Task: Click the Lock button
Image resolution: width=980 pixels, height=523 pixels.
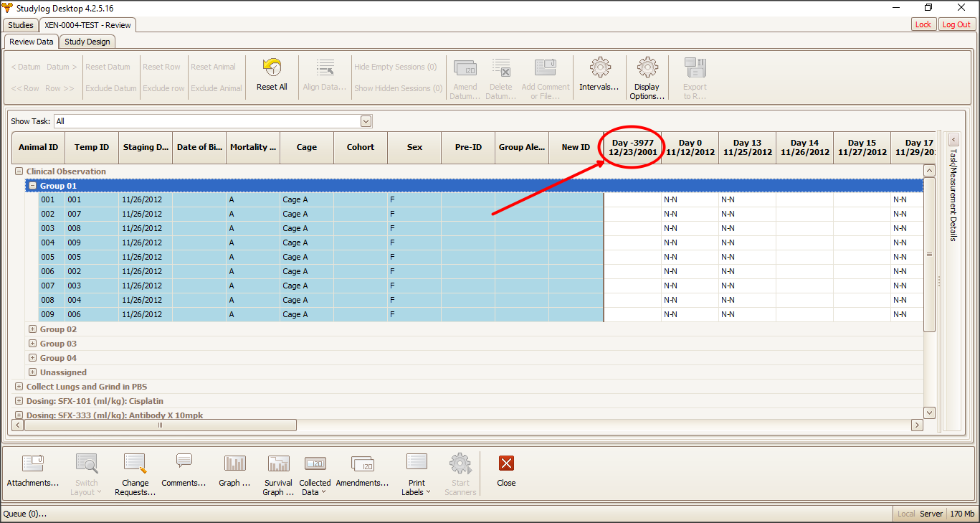Action: tap(923, 24)
